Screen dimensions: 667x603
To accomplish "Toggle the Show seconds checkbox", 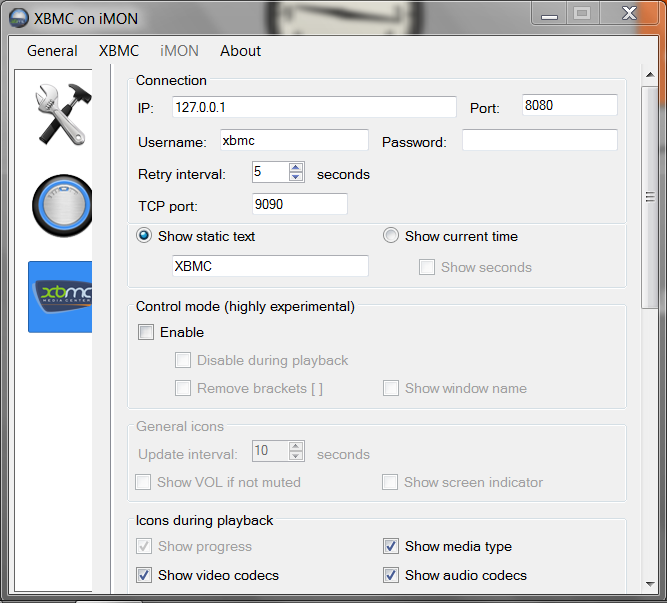I will coord(427,267).
